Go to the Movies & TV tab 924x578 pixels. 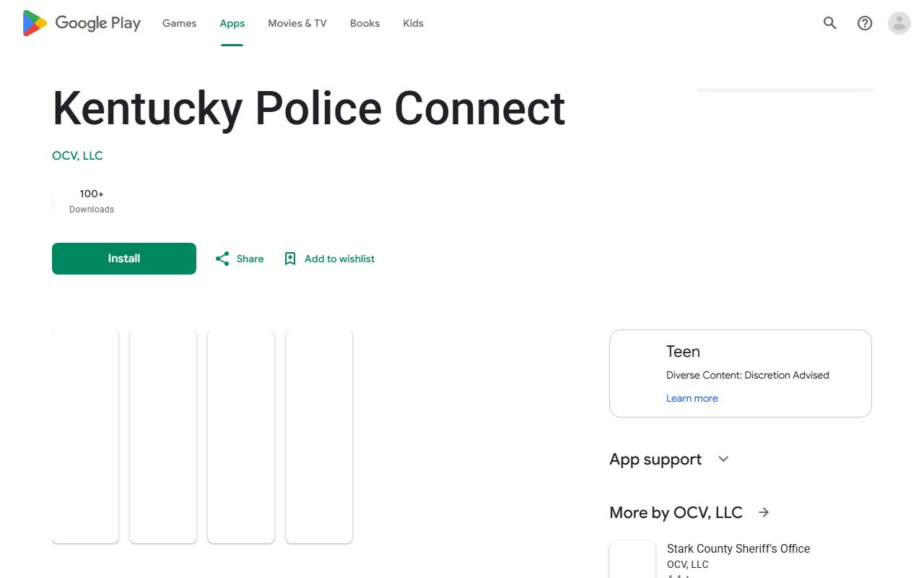297,23
